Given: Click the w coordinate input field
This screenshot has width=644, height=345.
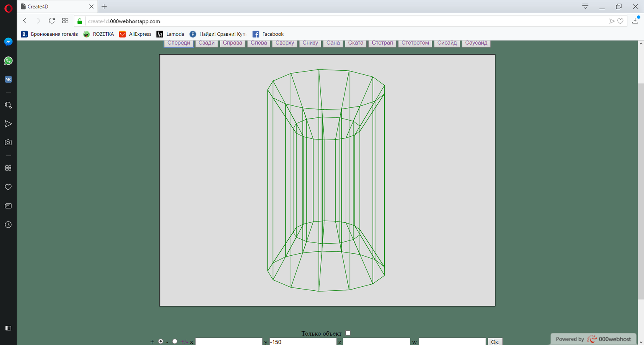Looking at the screenshot, I should click(x=452, y=342).
